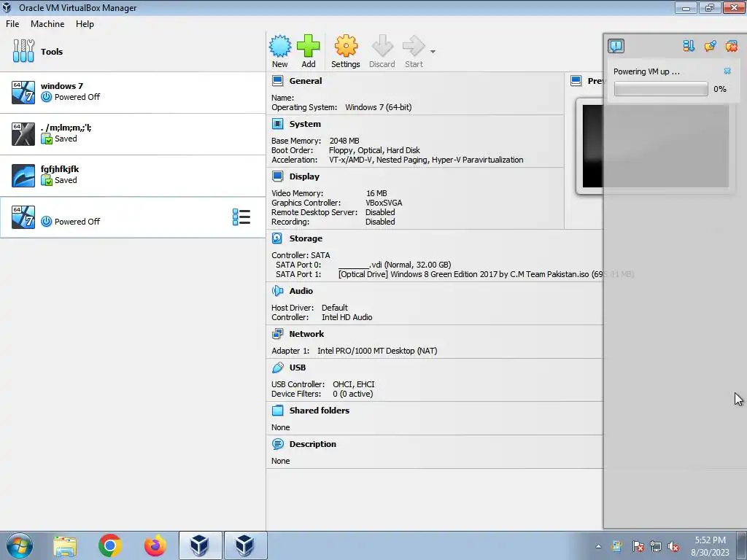Open the dropdown arrow beside Start
The height and width of the screenshot is (560, 747).
[x=433, y=52]
